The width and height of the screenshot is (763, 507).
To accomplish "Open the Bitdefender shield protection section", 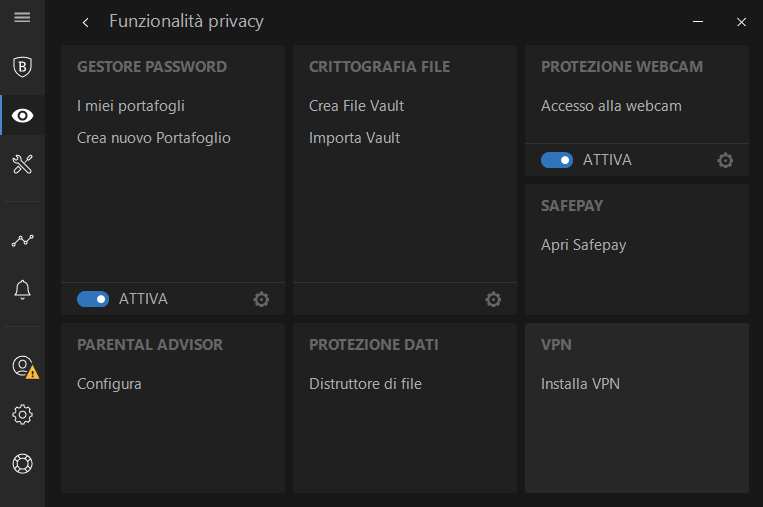I will tap(22, 67).
